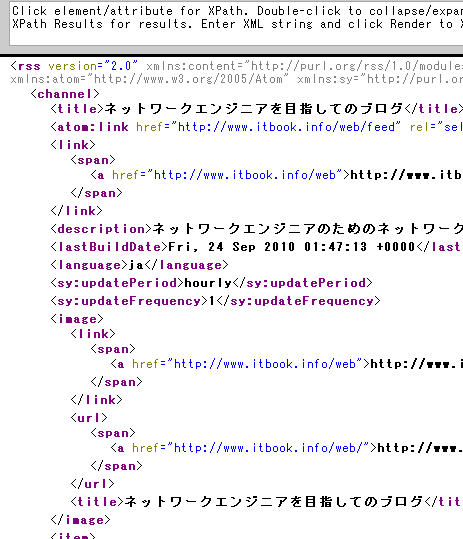Click the rel attribute of atom:link

[x=436, y=127]
